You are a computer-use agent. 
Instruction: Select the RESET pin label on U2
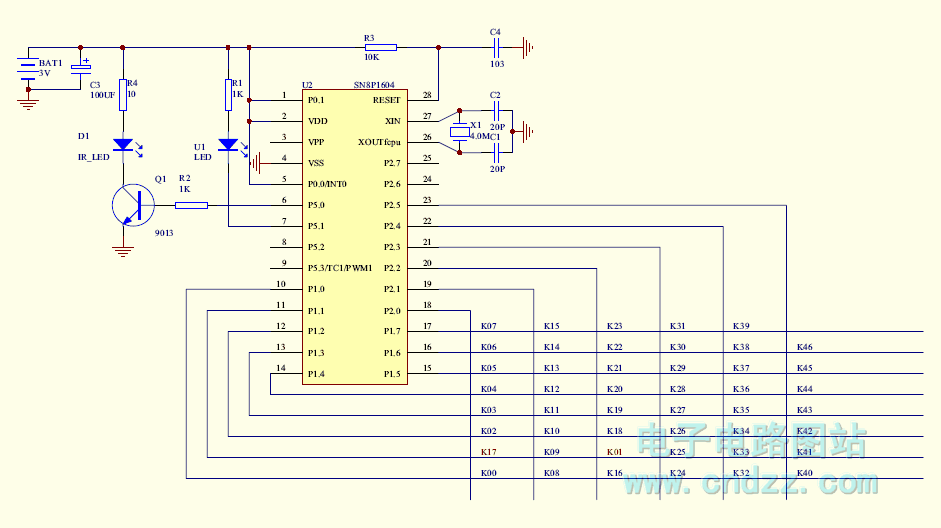coord(386,100)
